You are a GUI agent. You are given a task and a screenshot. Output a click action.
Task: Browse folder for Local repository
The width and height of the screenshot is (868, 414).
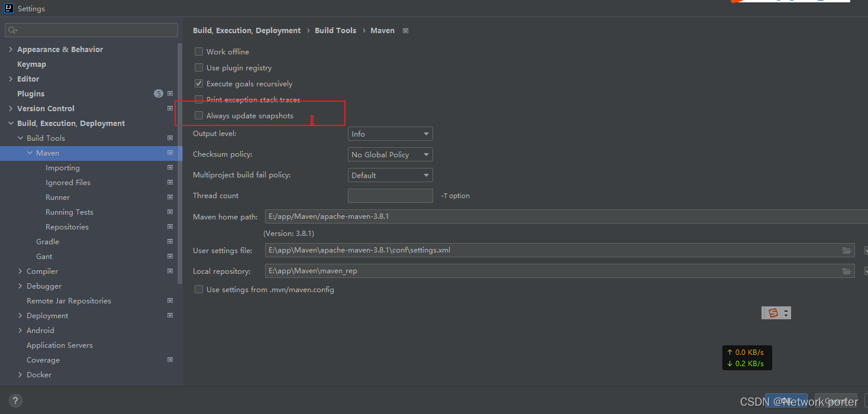point(847,271)
